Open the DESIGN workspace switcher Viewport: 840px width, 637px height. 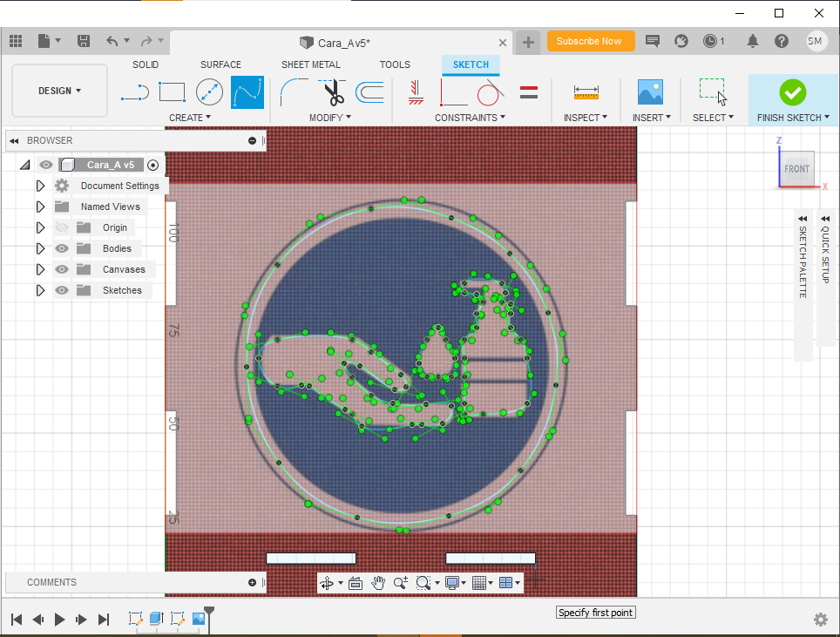coord(59,91)
